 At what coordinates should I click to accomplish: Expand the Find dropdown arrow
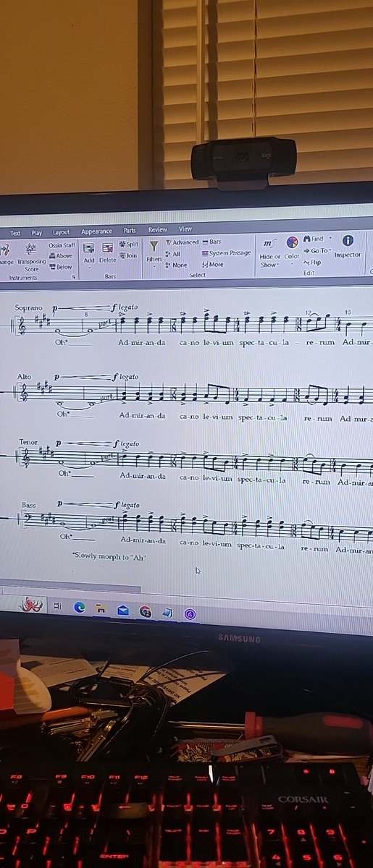point(330,239)
